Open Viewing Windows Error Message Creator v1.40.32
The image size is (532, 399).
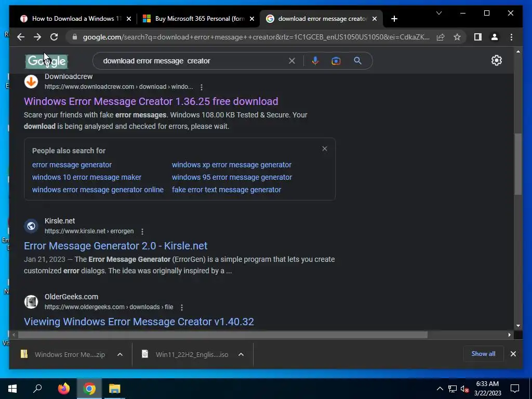tap(139, 322)
